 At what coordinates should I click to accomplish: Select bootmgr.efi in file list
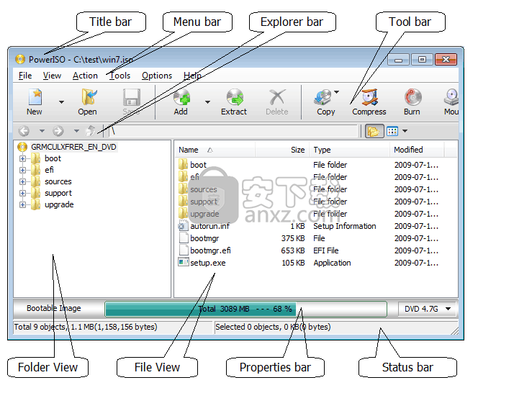pos(210,250)
